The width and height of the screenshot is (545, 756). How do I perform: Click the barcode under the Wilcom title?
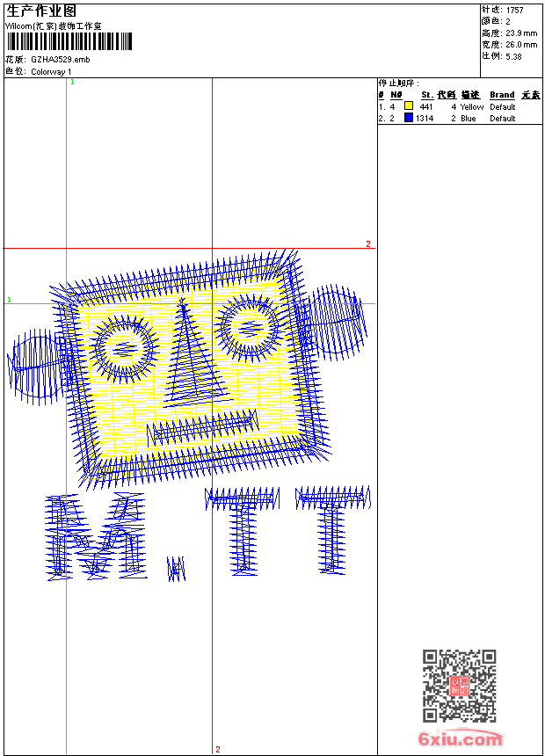(x=69, y=41)
